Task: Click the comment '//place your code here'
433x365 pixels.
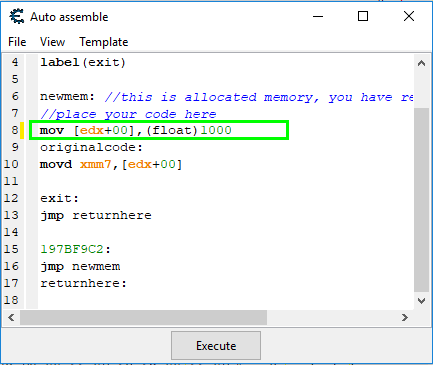Action: tap(128, 114)
